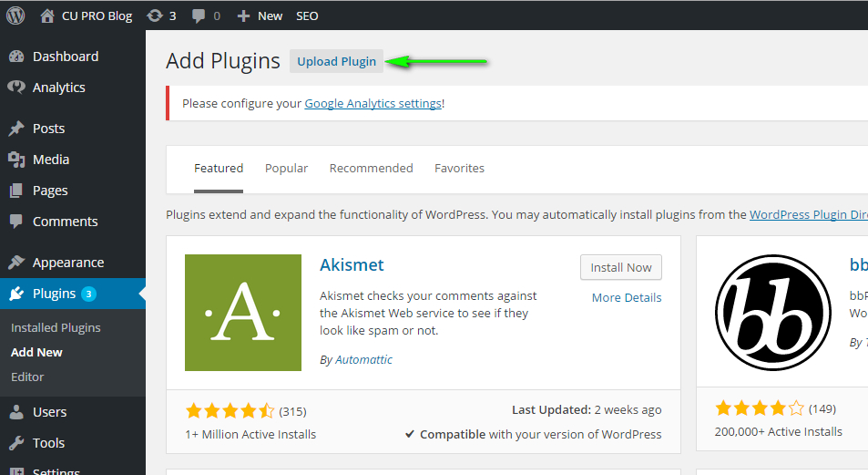Click the (315) ratings count
Viewport: 868px width, 475px height.
coord(293,412)
